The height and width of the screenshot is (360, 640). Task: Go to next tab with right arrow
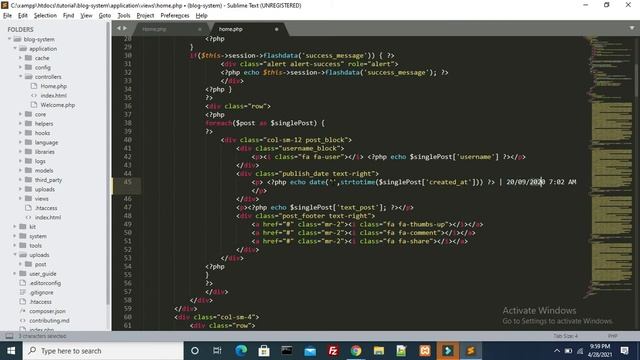coord(125,28)
